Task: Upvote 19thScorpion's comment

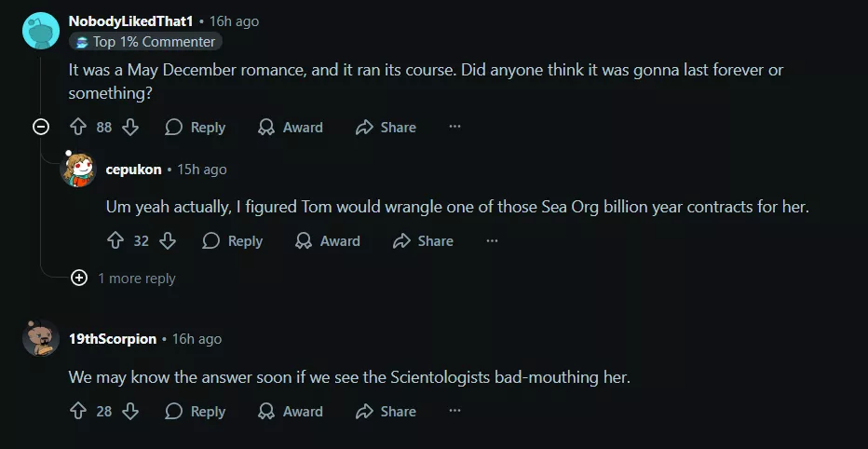Action: (78, 412)
